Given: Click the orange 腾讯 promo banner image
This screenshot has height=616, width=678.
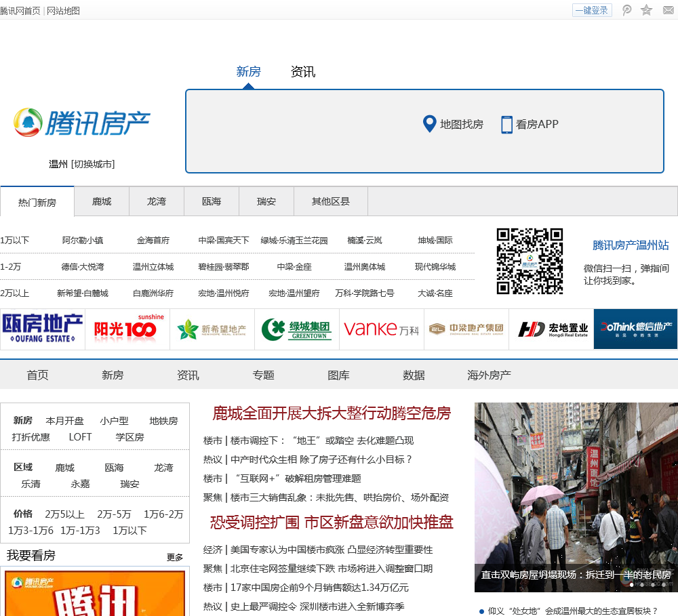Looking at the screenshot, I should point(95,592).
